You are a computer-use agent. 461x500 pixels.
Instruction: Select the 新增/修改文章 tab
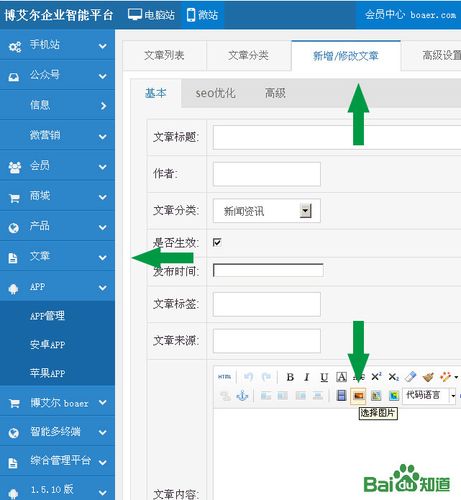click(x=346, y=56)
